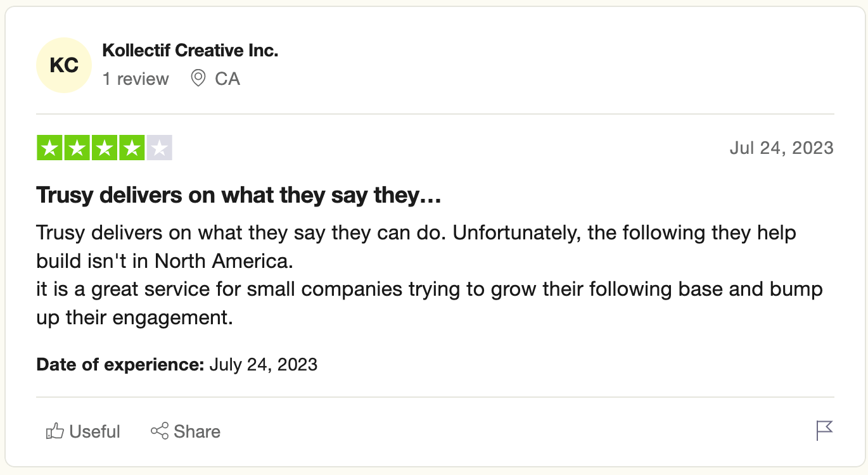Open the review title 'Trusy delivers on what they say they…'
868x475 pixels.
click(x=238, y=195)
